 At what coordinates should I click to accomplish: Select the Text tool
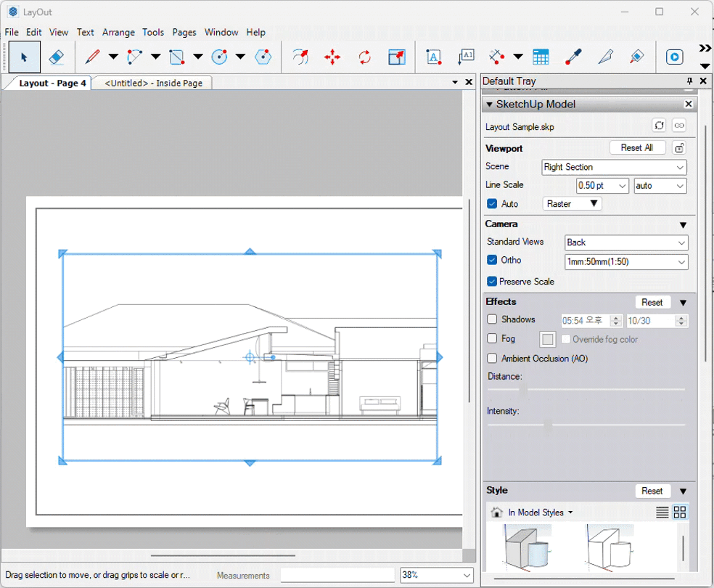tap(433, 57)
